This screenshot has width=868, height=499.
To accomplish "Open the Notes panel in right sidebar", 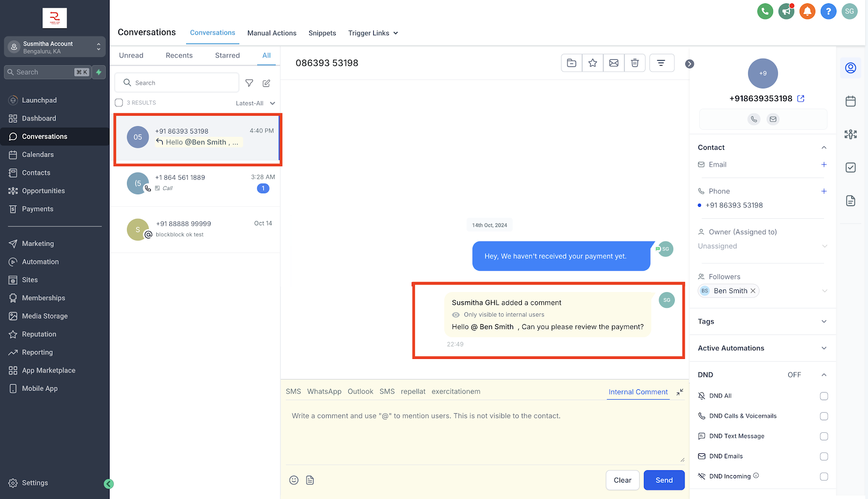I will [x=851, y=200].
